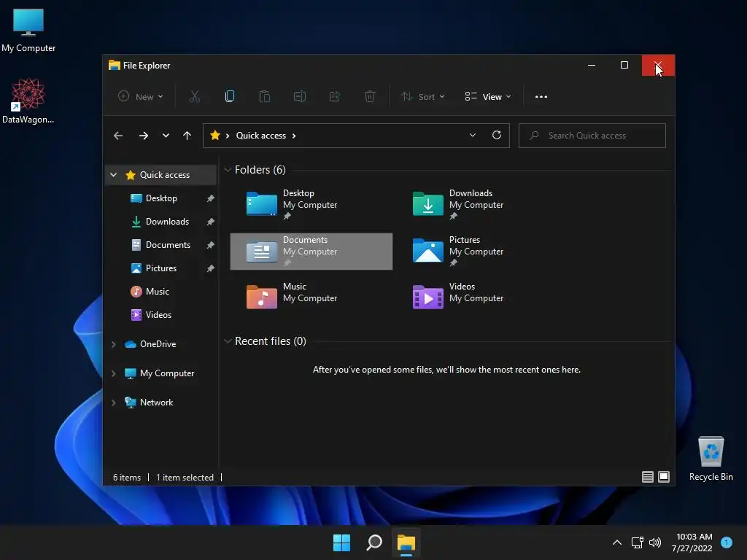
Task: Unpin Desktop via its pin icon in sidebar
Action: click(210, 198)
